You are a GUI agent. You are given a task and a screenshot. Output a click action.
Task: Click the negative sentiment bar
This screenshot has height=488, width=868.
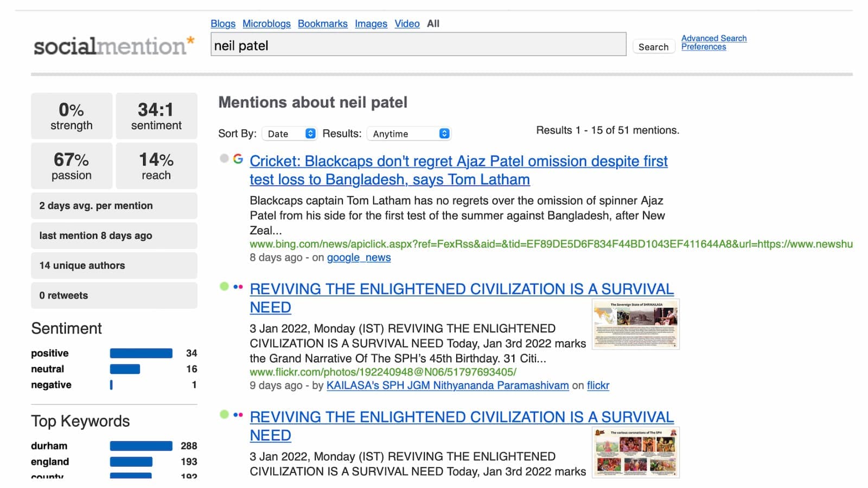[x=111, y=385]
